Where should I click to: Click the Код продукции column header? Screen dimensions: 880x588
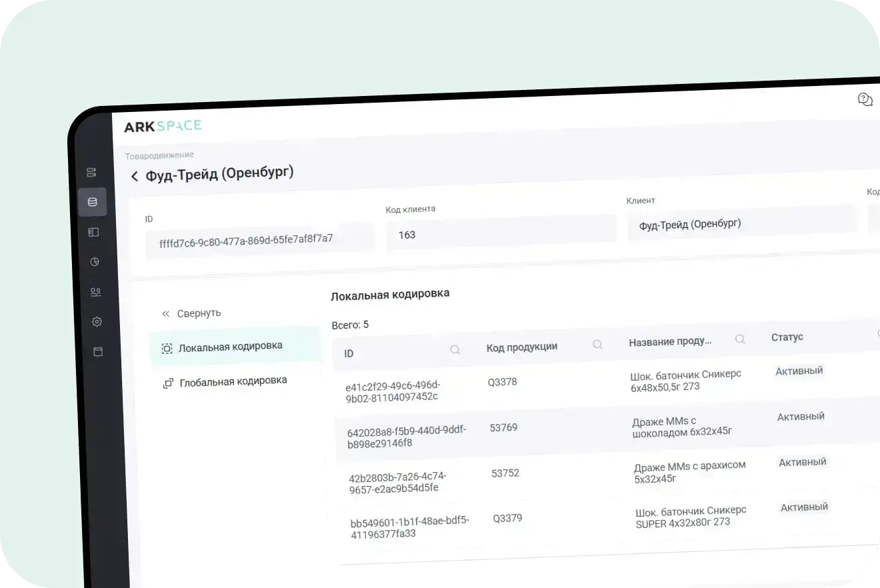click(x=522, y=347)
